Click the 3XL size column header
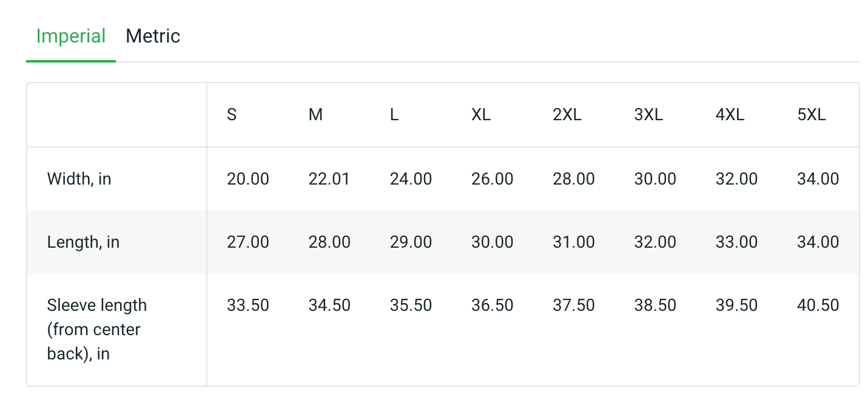868x408 pixels. click(x=648, y=115)
